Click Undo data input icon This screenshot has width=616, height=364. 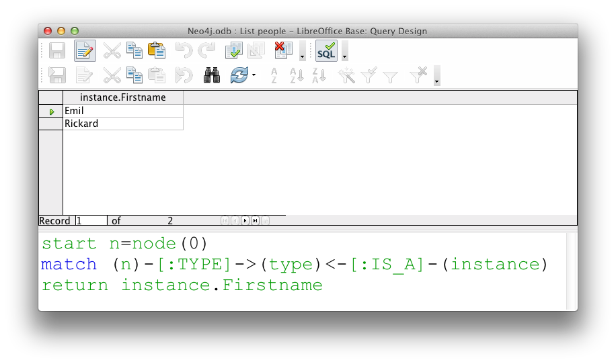pyautogui.click(x=184, y=75)
